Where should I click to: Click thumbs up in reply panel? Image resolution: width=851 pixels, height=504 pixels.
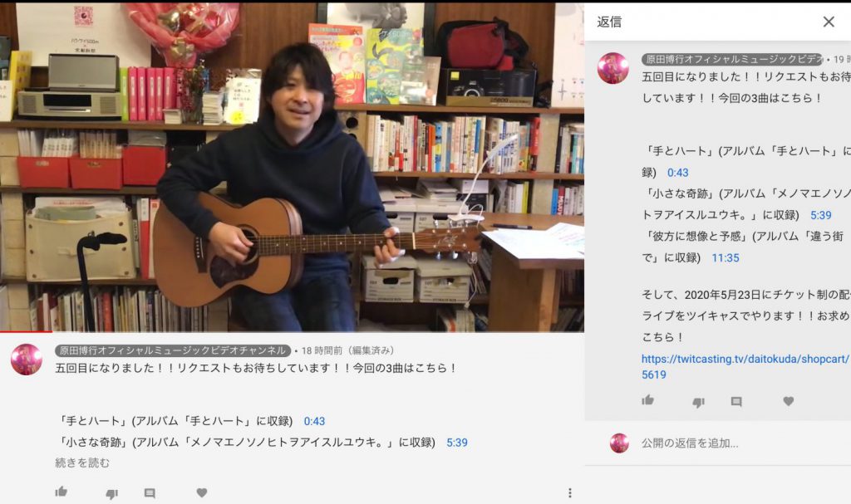click(x=647, y=400)
